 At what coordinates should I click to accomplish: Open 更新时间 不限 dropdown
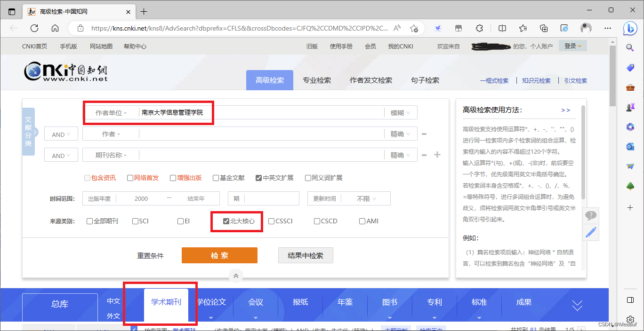point(366,199)
